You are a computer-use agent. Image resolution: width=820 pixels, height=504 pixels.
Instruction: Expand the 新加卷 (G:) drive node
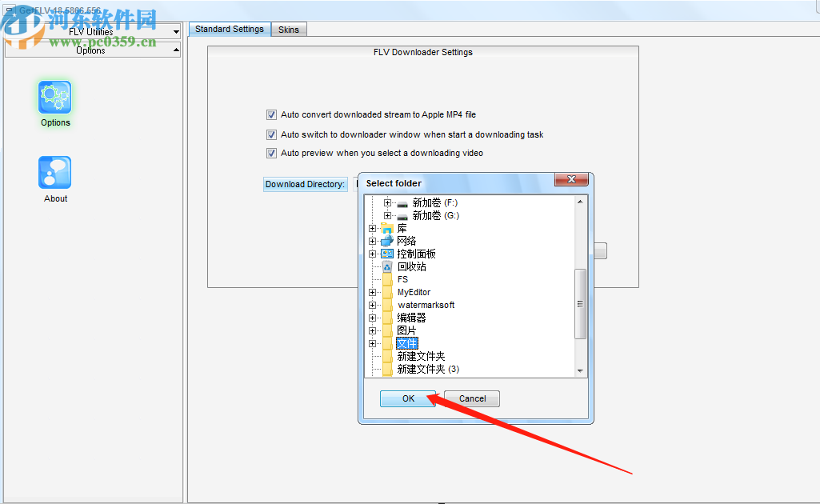click(387, 215)
